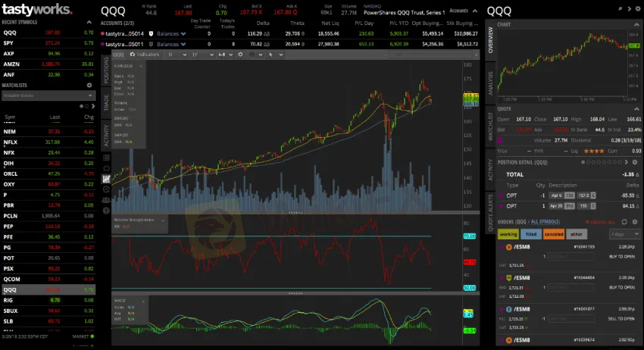
Task: Select NFLX row in the watchlist
Action: point(48,142)
